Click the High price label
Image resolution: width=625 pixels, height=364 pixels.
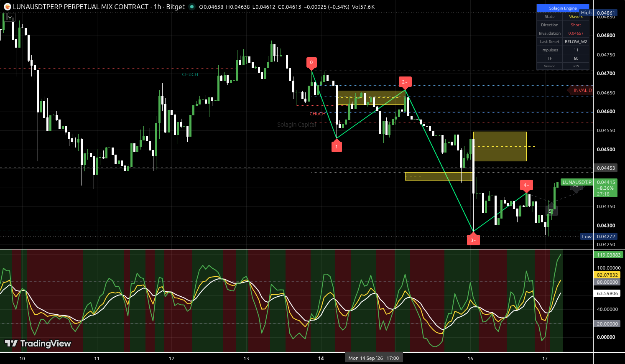click(x=586, y=13)
